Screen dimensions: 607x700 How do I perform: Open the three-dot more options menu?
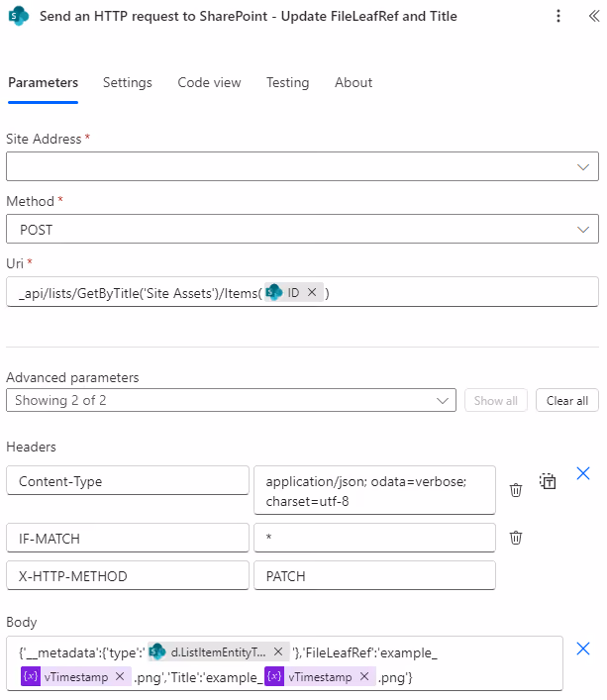click(x=557, y=16)
